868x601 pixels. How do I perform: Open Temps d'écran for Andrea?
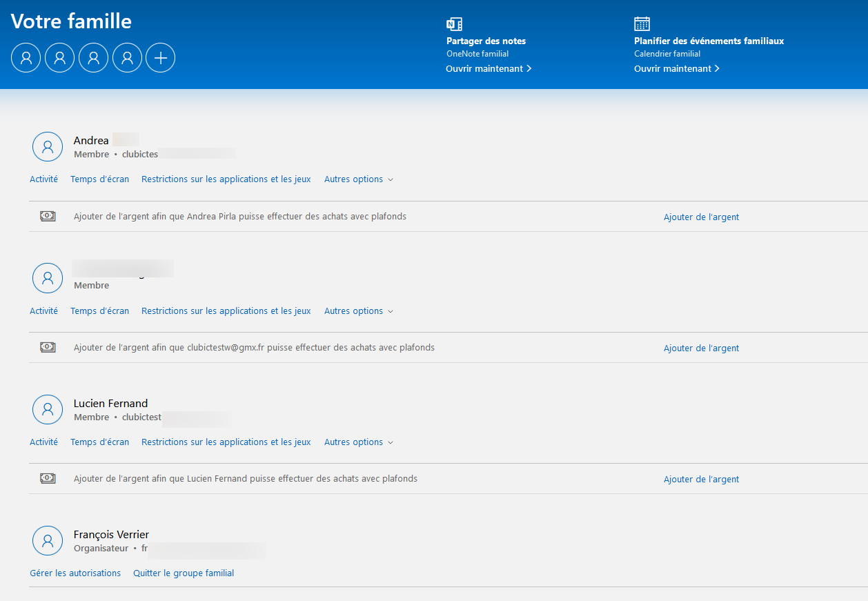click(x=99, y=179)
